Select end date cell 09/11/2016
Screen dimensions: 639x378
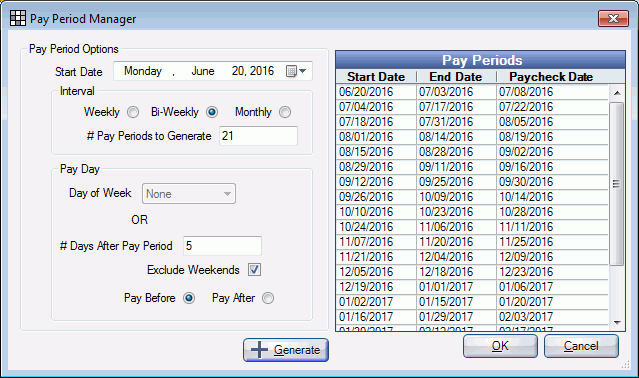[x=456, y=167]
